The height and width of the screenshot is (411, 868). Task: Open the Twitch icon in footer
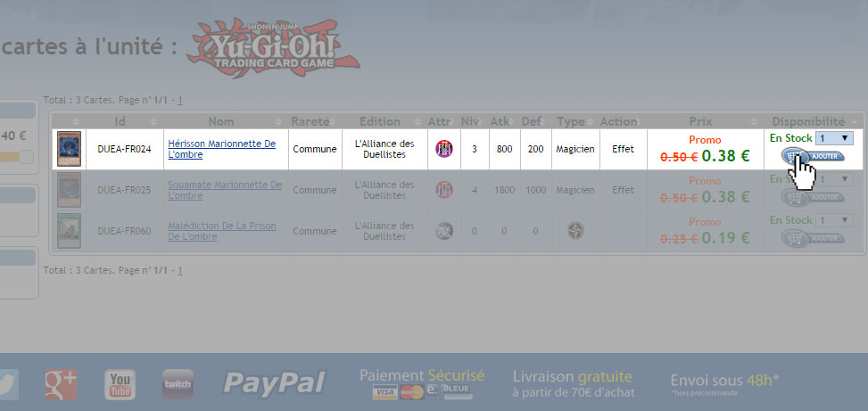pos(178,384)
